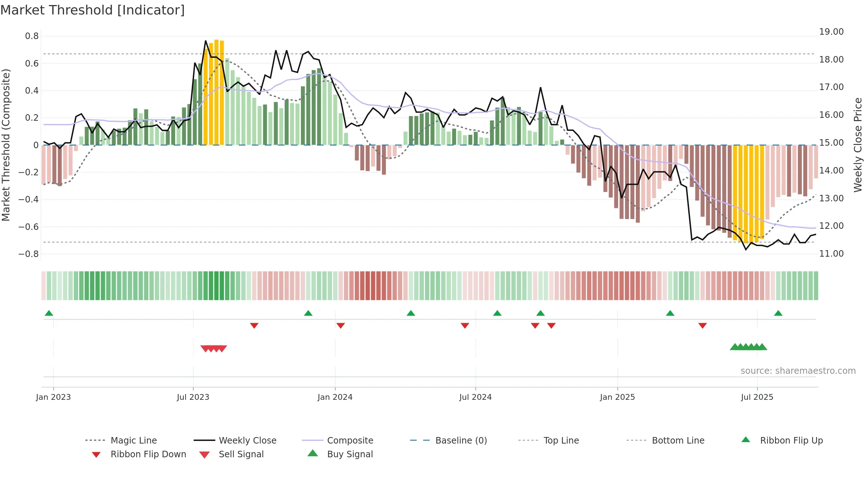
Task: Click the Jul 2025 x-axis label
Action: coord(757,397)
